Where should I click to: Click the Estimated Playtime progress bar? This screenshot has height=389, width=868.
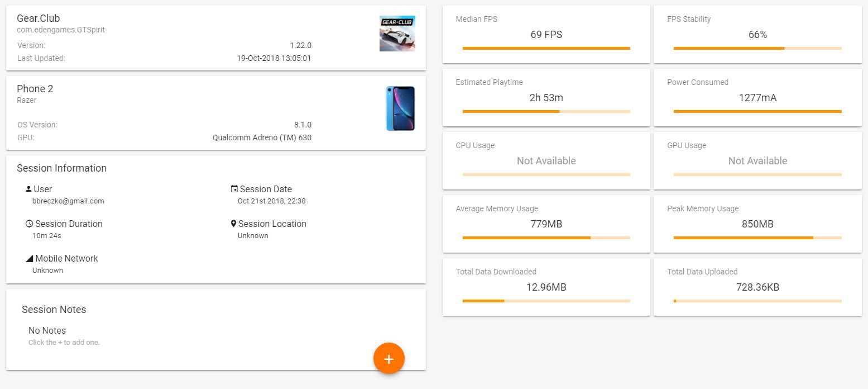click(546, 112)
